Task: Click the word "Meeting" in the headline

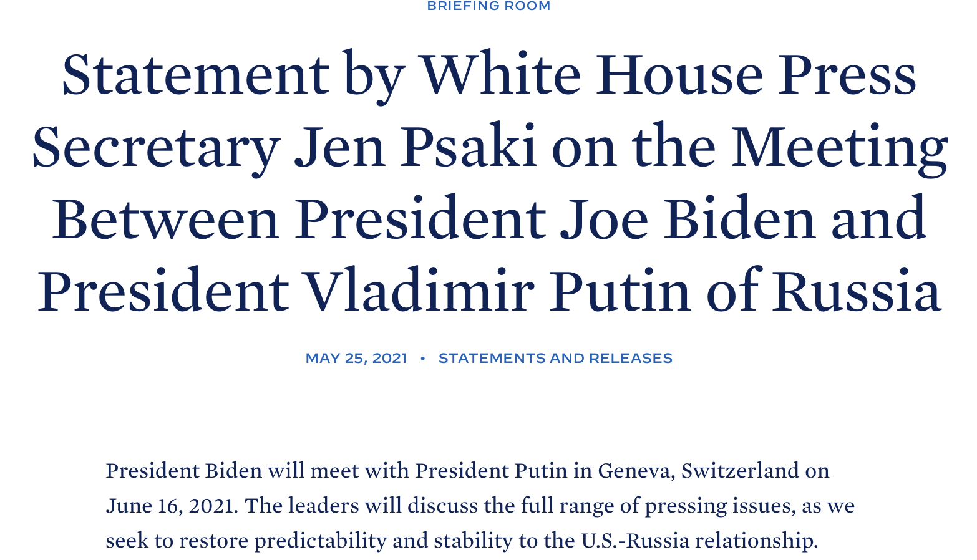Action: [840, 147]
